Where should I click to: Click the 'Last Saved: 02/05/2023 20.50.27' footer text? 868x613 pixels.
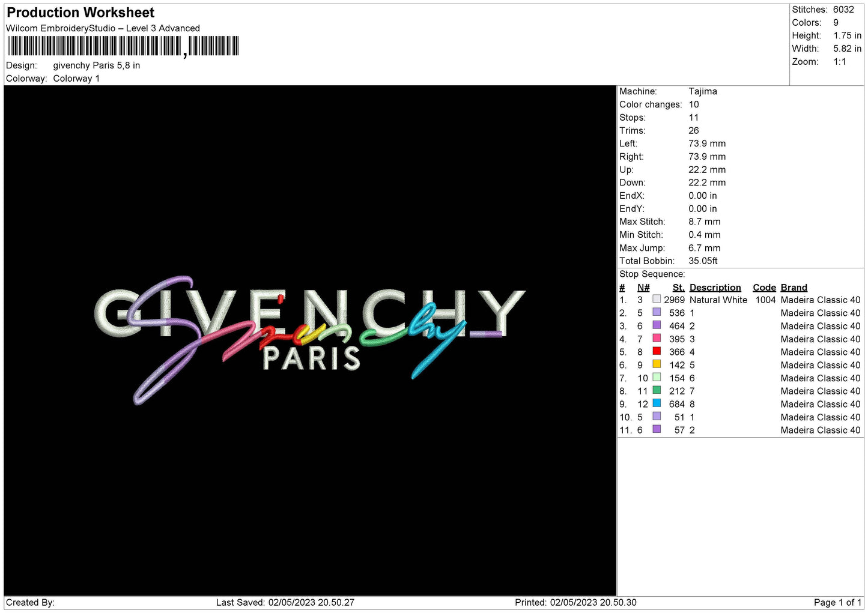point(285,602)
